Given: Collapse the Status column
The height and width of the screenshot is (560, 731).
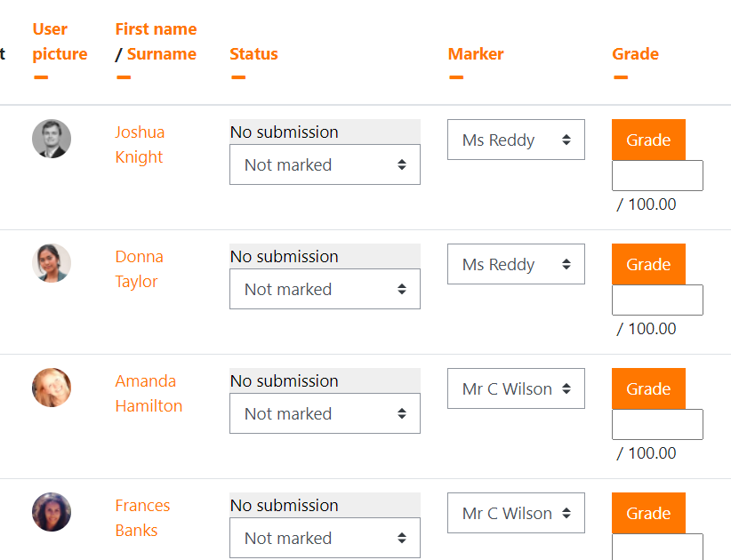Looking at the screenshot, I should (238, 77).
